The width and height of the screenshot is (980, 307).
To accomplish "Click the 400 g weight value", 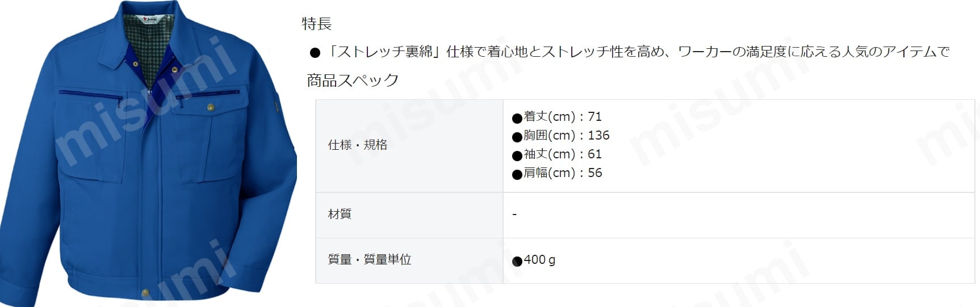I will point(539,259).
